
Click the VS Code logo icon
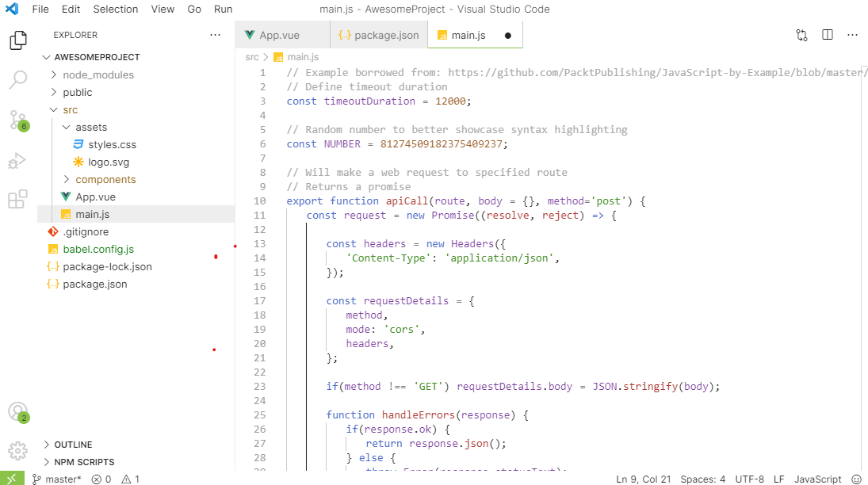(x=12, y=9)
